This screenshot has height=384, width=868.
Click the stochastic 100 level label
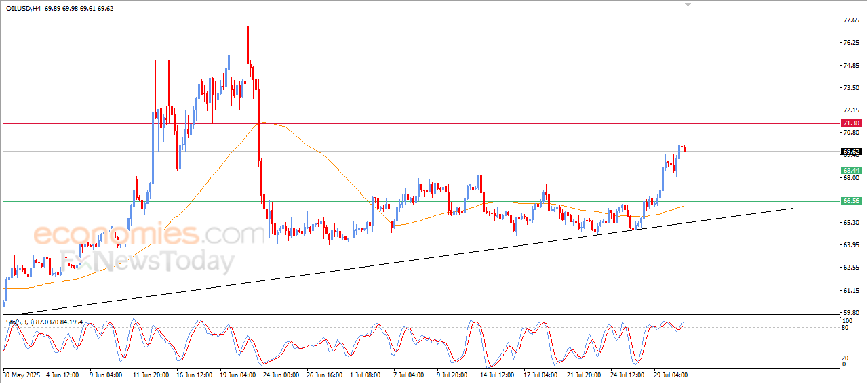pos(847,320)
